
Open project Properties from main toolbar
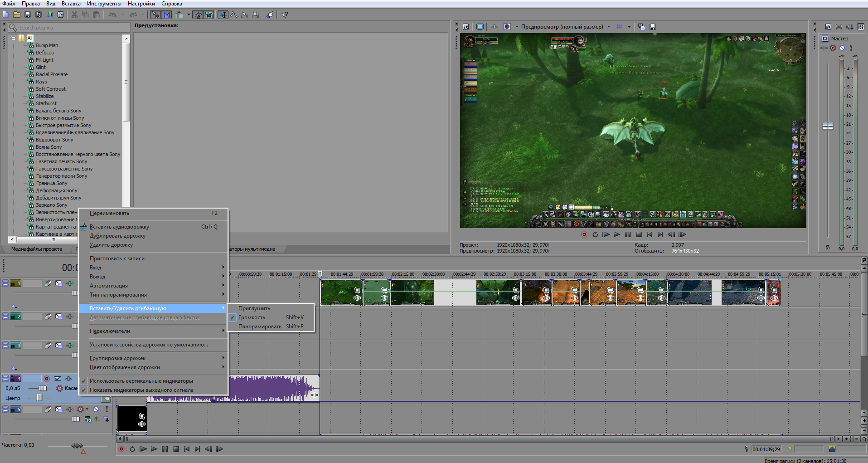(61, 15)
